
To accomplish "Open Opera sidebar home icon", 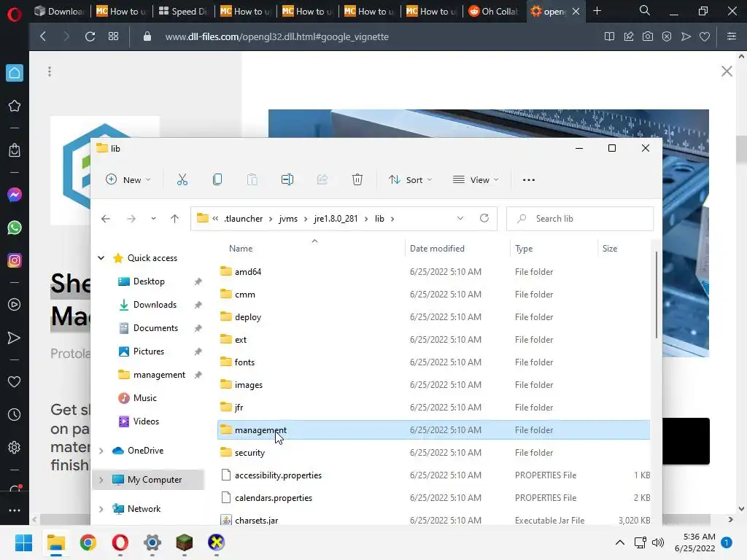I will click(15, 73).
